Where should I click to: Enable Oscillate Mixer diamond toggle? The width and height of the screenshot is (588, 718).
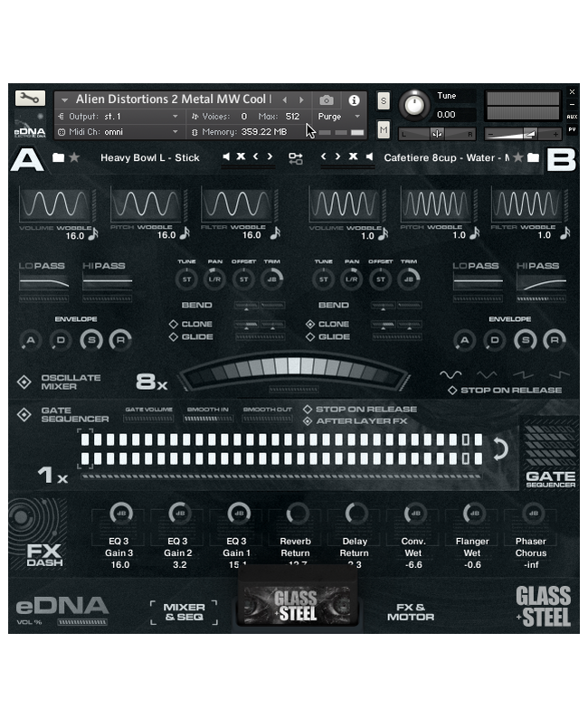coord(24,382)
